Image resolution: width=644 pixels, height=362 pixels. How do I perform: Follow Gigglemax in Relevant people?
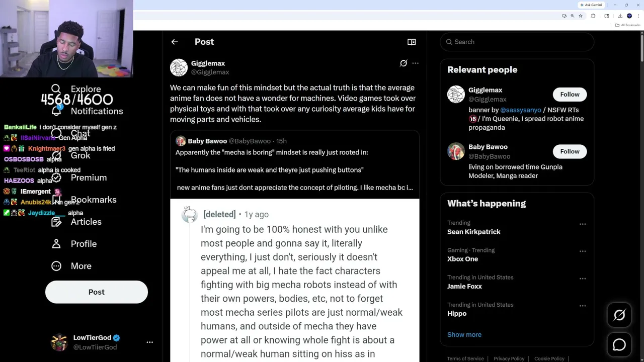click(x=570, y=95)
